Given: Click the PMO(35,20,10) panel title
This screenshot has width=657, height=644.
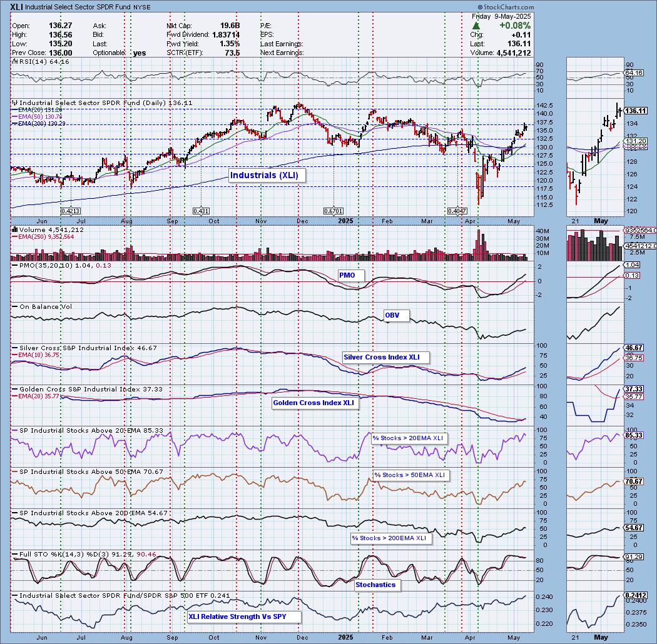Looking at the screenshot, I should coord(61,266).
